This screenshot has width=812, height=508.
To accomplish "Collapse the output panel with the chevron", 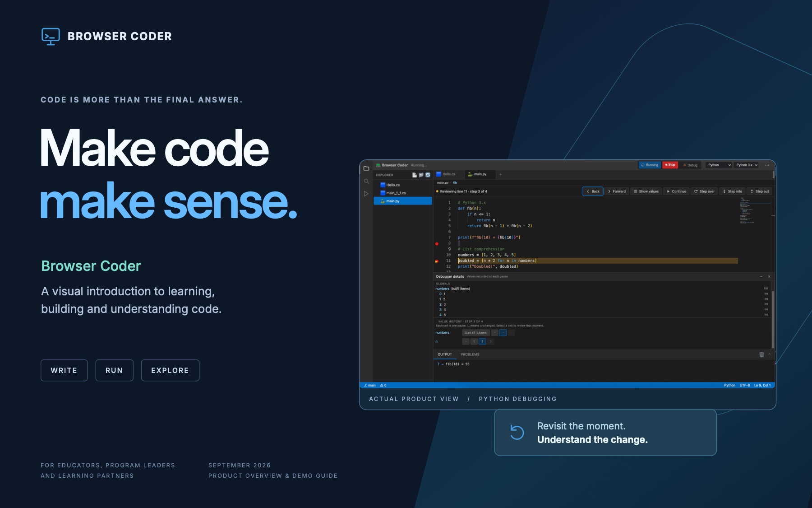I will pyautogui.click(x=770, y=354).
